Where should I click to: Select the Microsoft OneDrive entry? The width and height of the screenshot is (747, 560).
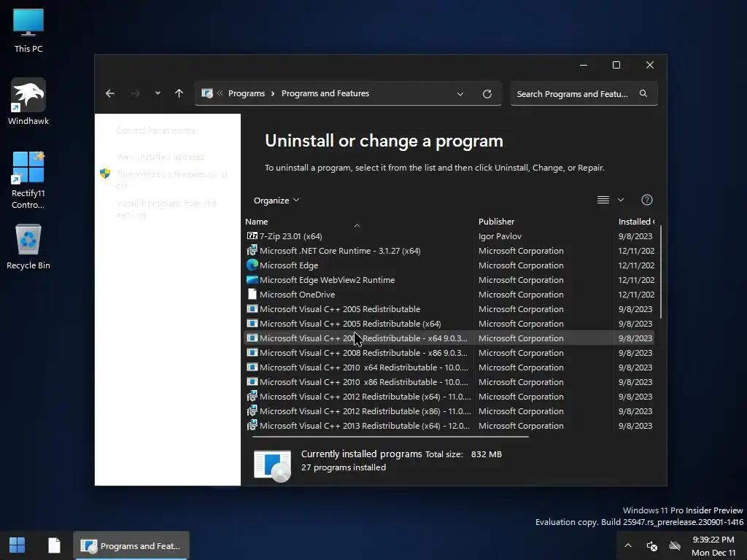point(449,295)
